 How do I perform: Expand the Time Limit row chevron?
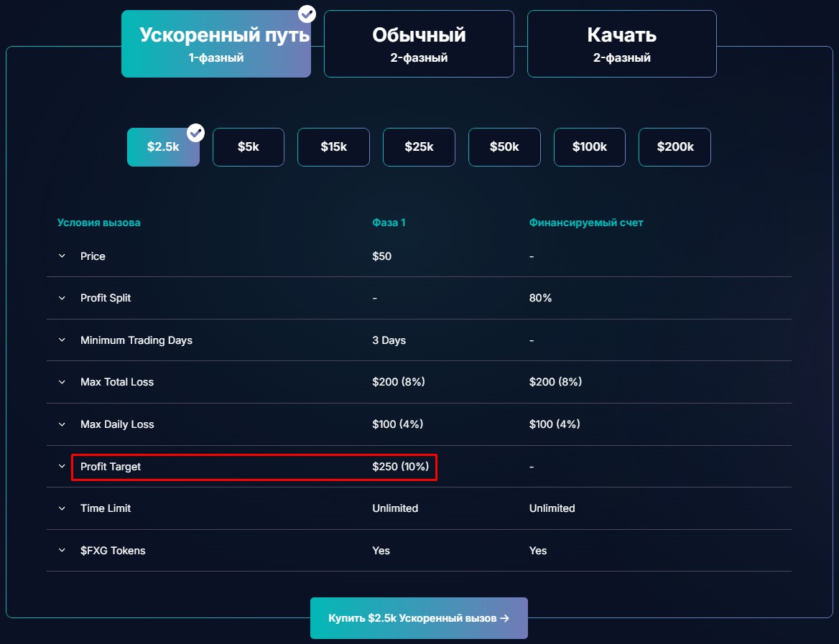coord(62,508)
